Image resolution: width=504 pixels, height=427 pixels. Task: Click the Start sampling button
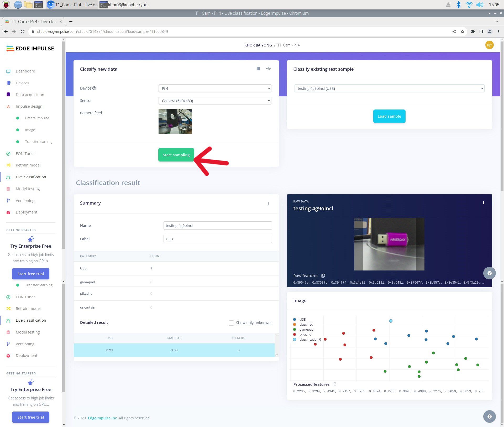176,155
